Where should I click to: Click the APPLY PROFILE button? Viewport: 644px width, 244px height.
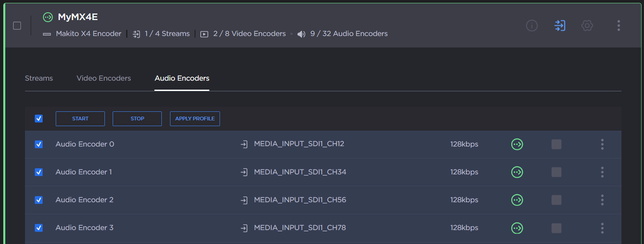(x=195, y=119)
